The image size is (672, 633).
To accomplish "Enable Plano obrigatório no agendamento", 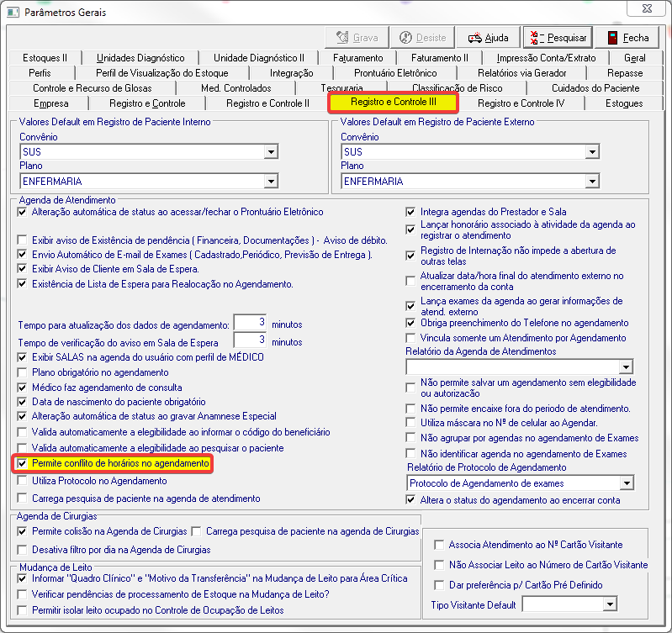I will click(x=22, y=372).
